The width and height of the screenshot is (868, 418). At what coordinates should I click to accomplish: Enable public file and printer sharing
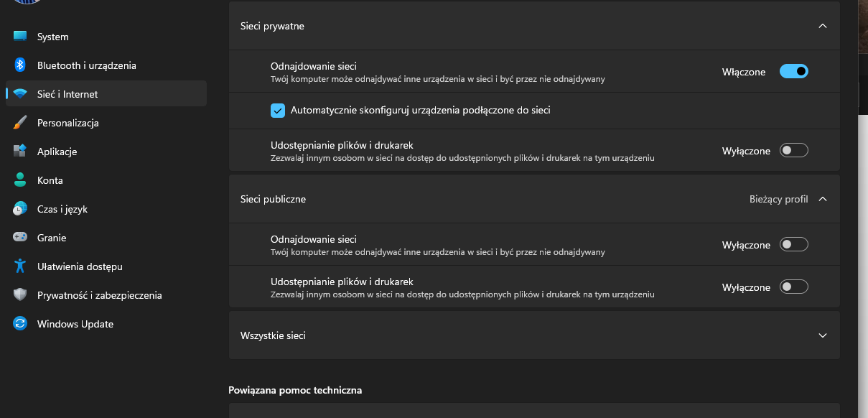(x=793, y=287)
